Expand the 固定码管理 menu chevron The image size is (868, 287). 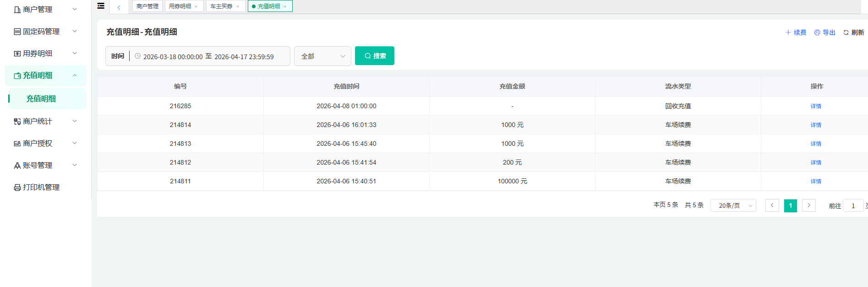click(75, 31)
